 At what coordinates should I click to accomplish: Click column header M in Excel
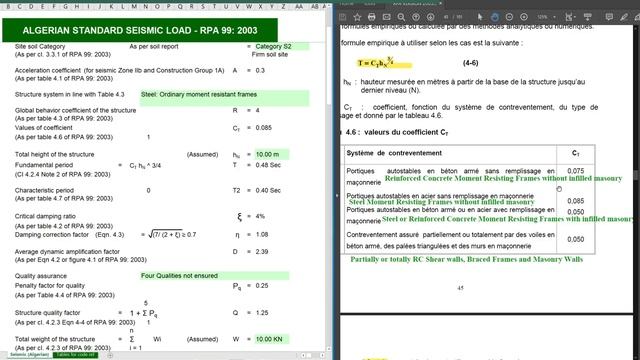pyautogui.click(x=134, y=7)
